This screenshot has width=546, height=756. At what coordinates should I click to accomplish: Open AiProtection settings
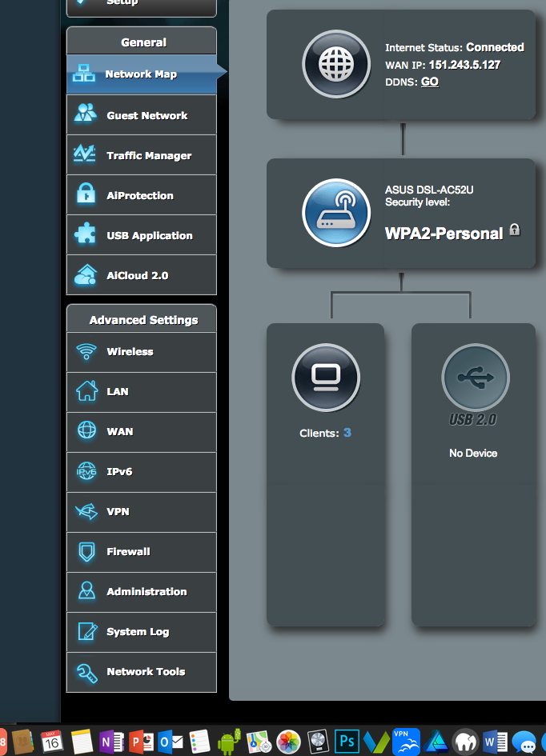[142, 195]
